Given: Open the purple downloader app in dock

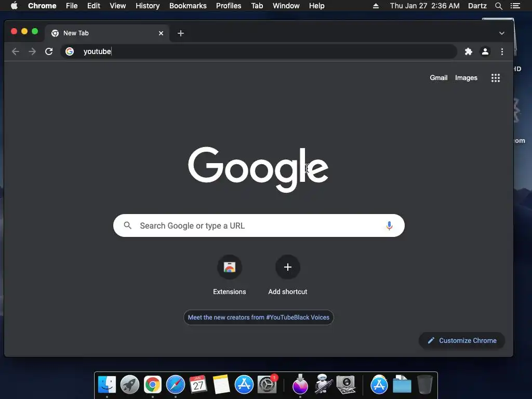Looking at the screenshot, I should coord(300,385).
